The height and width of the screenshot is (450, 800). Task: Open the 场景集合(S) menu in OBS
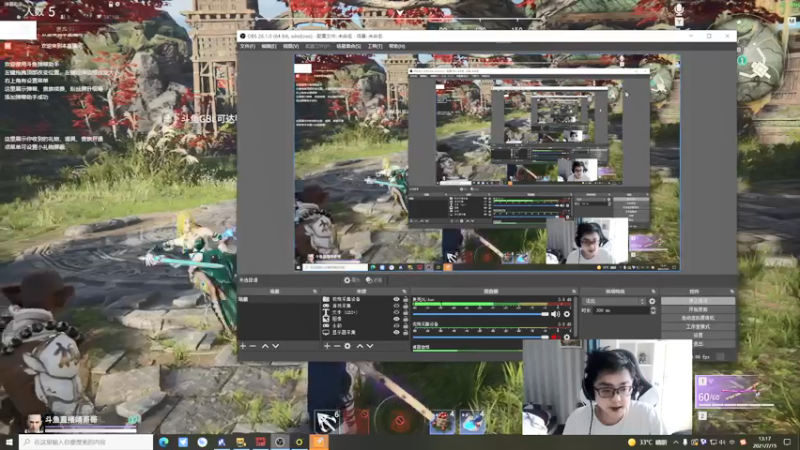tap(348, 46)
